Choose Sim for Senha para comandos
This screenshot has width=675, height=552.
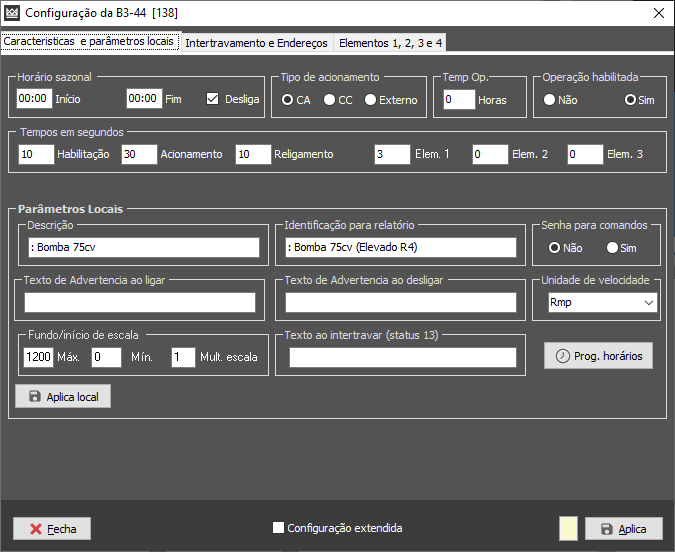(613, 248)
